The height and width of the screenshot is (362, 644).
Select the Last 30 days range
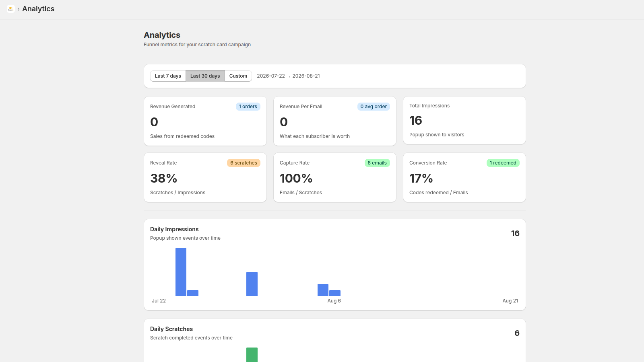pos(205,76)
